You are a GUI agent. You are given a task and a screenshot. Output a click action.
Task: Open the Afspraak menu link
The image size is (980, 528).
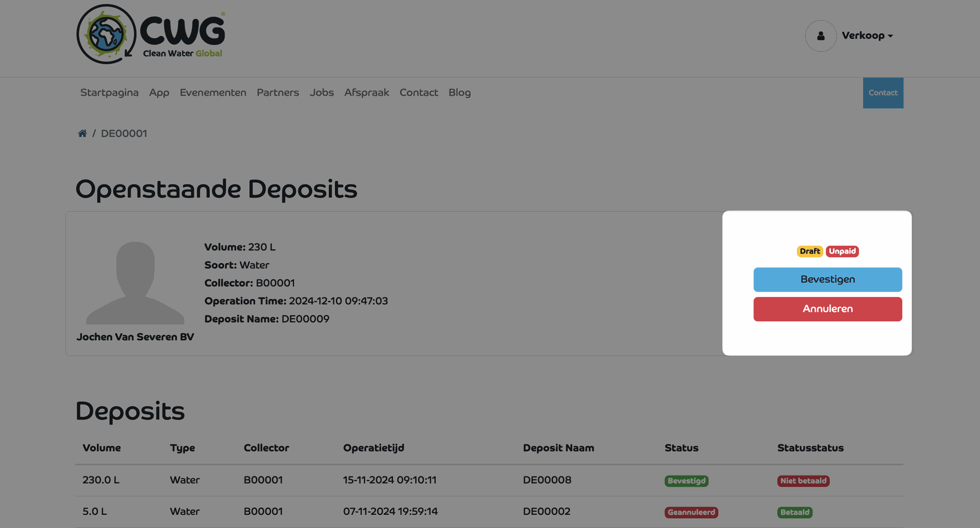coord(366,93)
